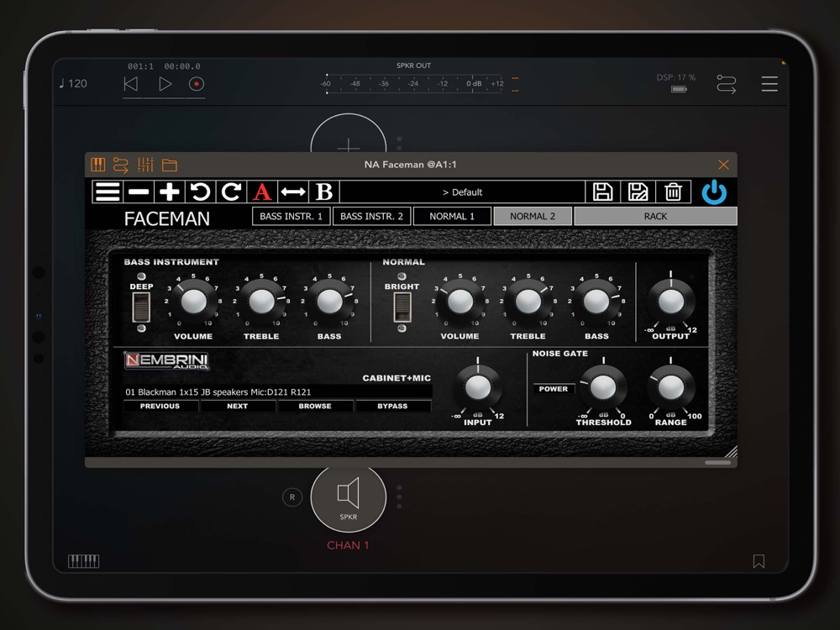Screen dimensions: 840x630
Task: Open the folder icon in plugin title bar
Action: click(170, 165)
